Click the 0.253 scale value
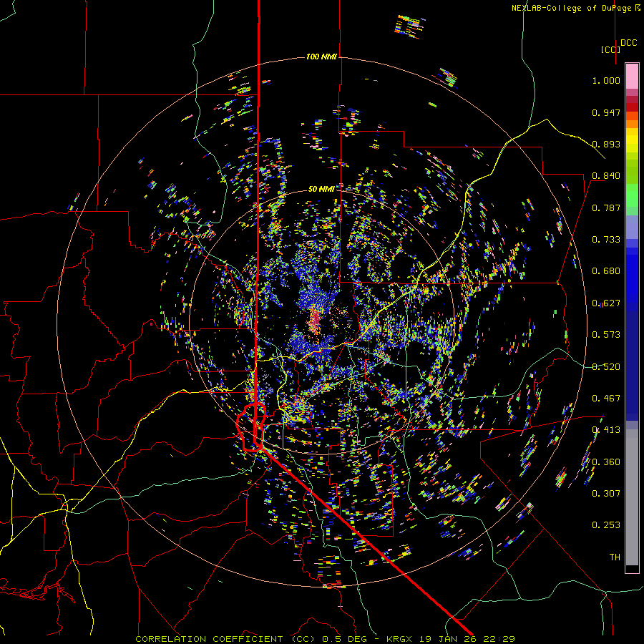The width and height of the screenshot is (644, 644). pos(606,525)
